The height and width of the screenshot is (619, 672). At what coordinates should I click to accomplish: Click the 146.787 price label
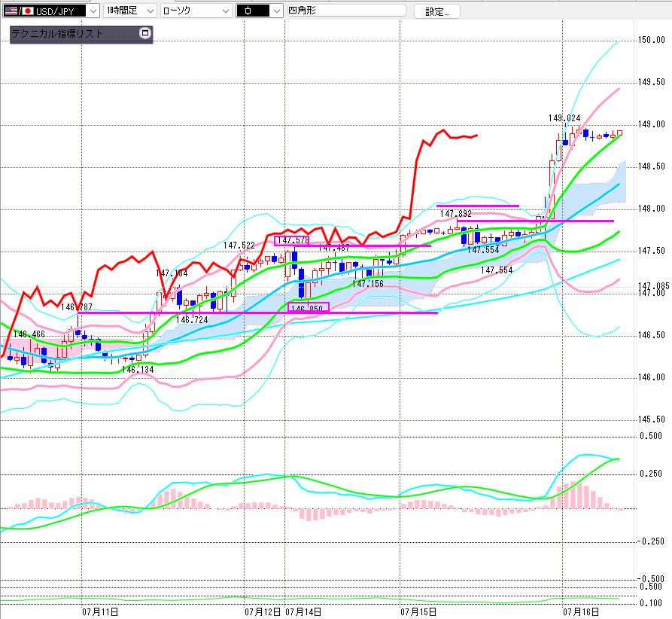(76, 307)
